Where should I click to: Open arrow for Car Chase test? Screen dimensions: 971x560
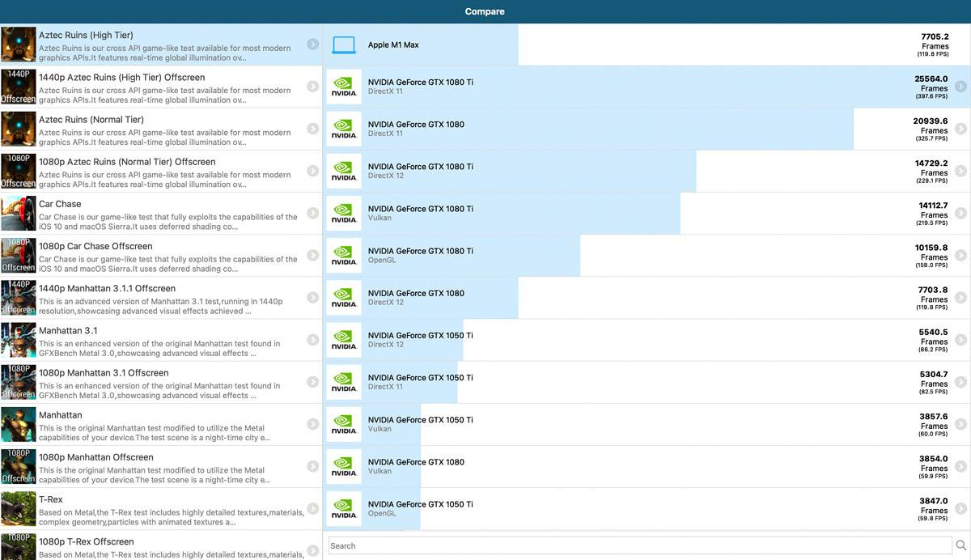pyautogui.click(x=312, y=213)
